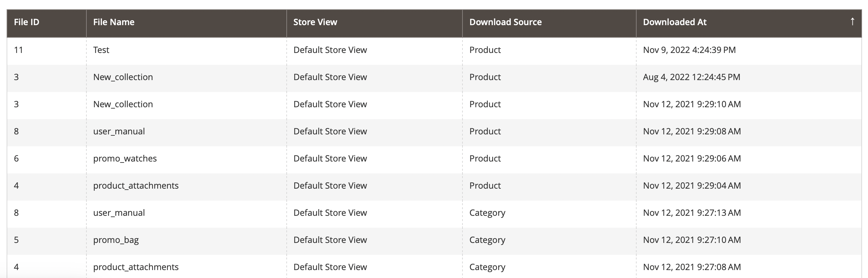
Task: Click date Nov 12, 2021 9:27:13 AM
Action: (692, 213)
